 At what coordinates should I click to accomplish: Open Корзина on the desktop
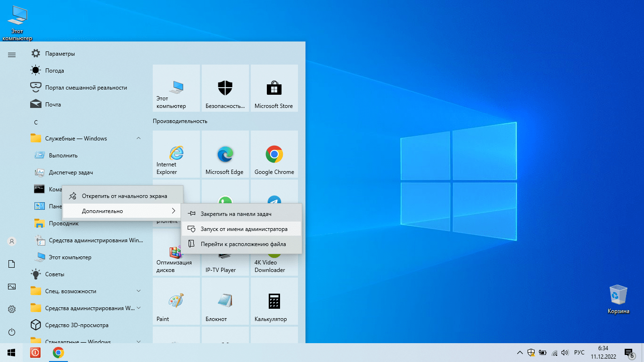pyautogui.click(x=618, y=299)
